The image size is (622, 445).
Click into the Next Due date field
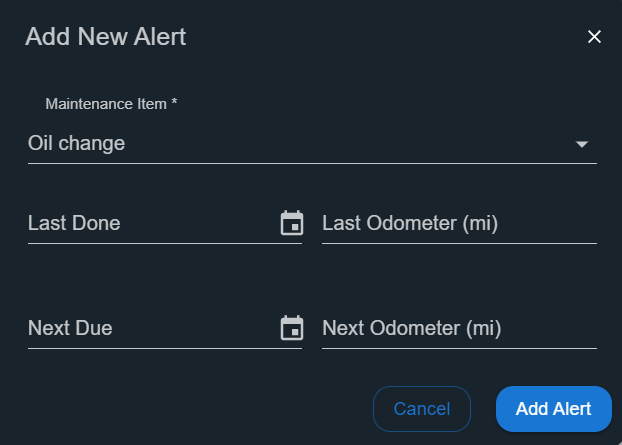[153, 328]
